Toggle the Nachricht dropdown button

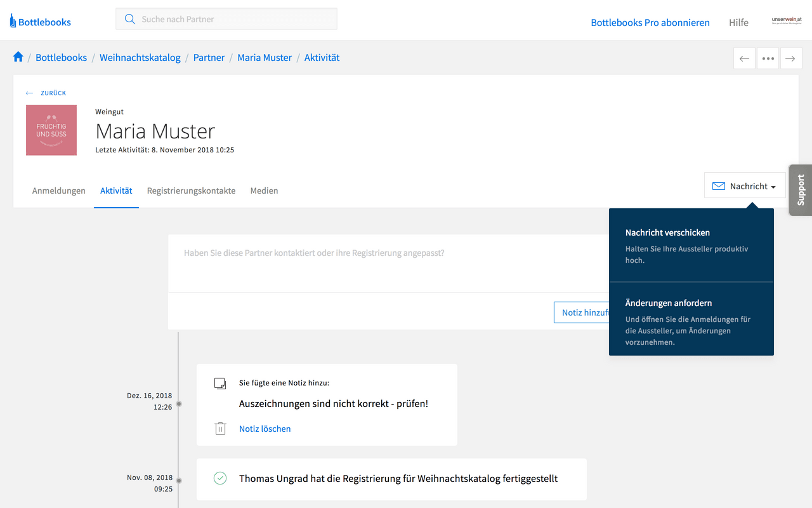745,185
